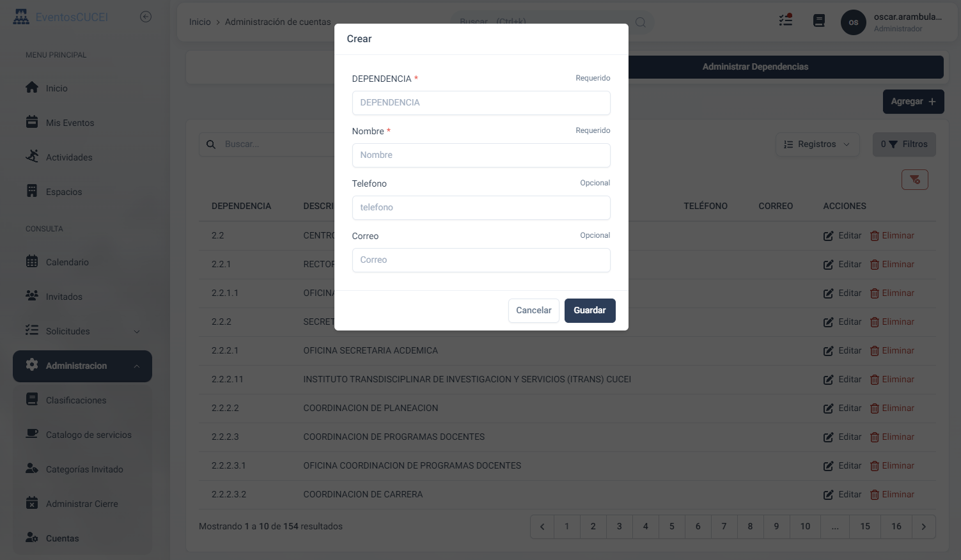Focus the Correo input field
Screen dimensions: 961x560
pos(481,260)
